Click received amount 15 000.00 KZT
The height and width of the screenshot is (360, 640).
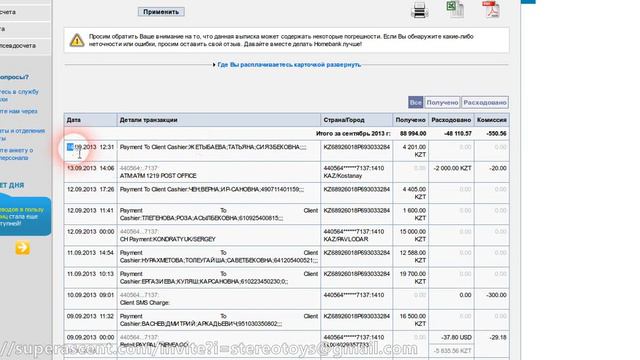click(x=413, y=236)
